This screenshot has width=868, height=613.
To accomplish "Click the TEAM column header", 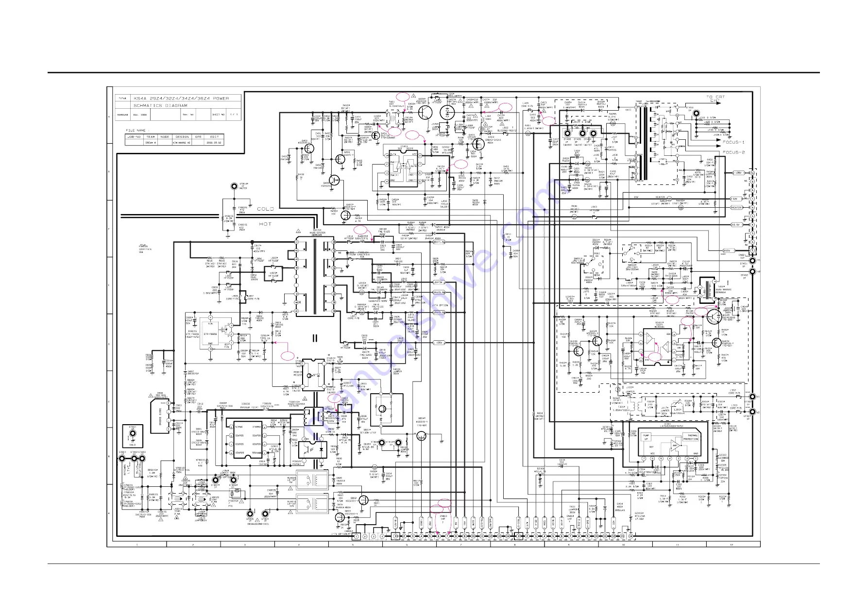I will click(151, 137).
